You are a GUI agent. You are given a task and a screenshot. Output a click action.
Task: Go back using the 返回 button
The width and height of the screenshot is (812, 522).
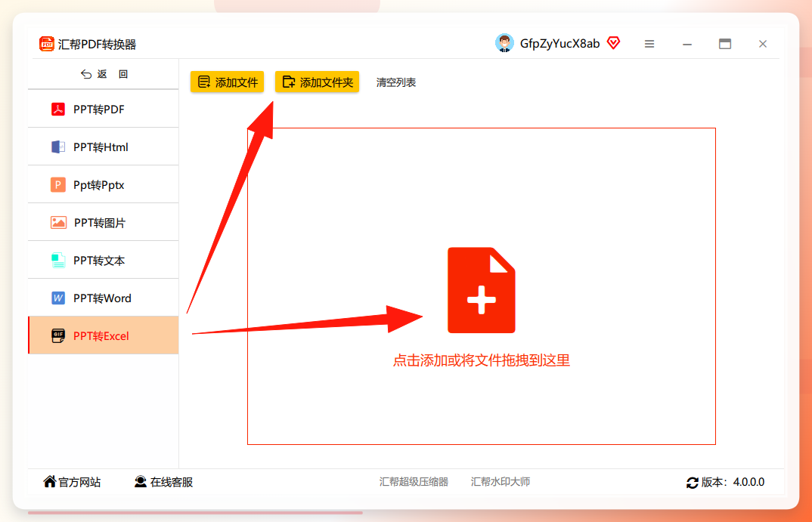[104, 75]
